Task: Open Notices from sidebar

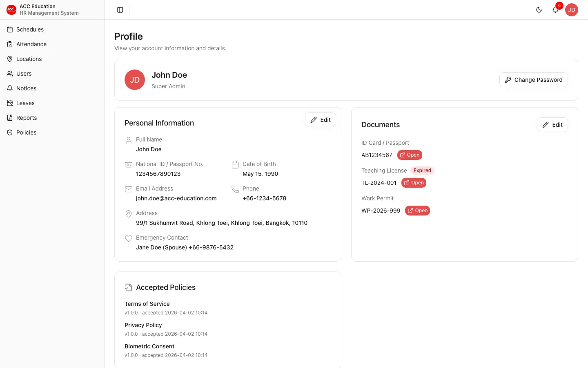Action: coord(52,88)
